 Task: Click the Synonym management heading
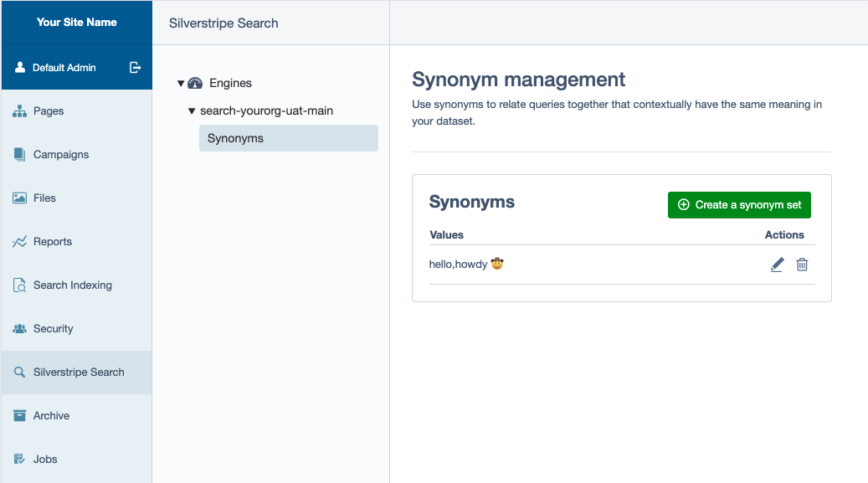tap(518, 80)
